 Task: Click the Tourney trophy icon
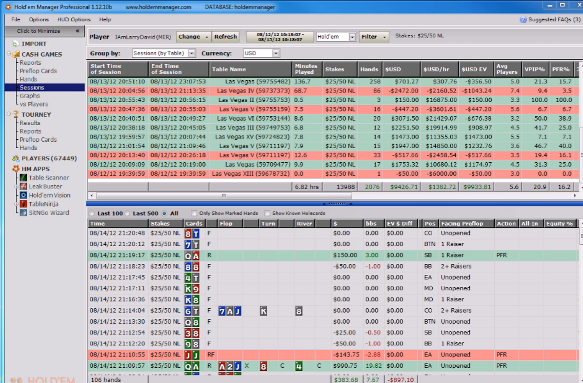pyautogui.click(x=16, y=115)
